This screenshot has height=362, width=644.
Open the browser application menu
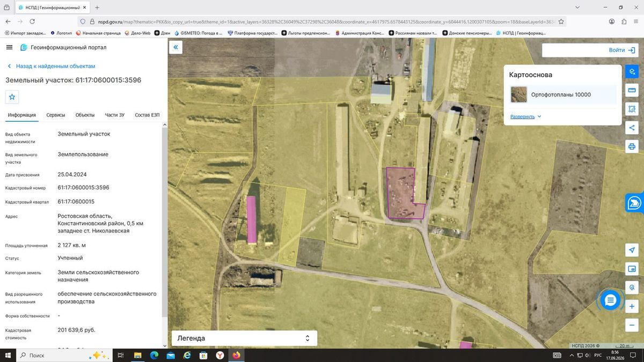[636, 21]
